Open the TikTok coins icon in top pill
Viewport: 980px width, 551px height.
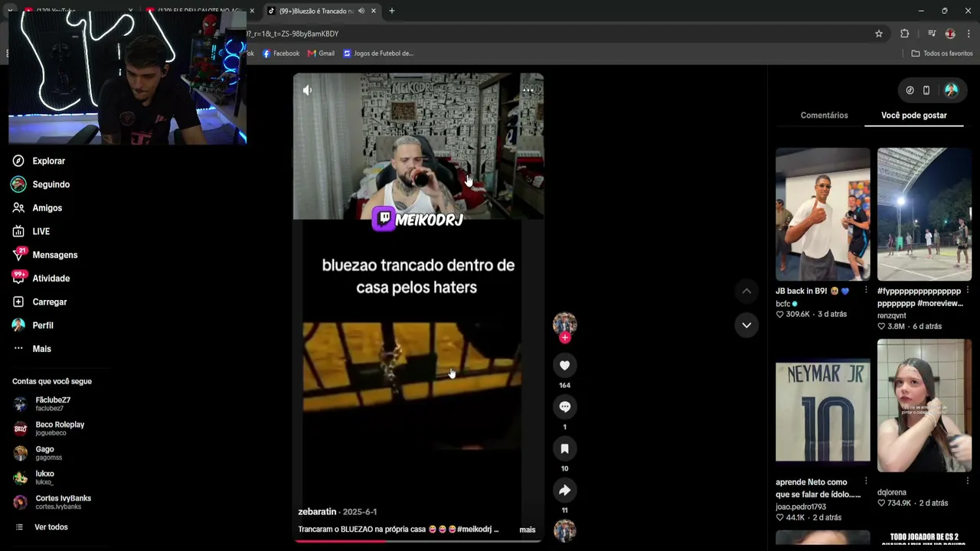pyautogui.click(x=910, y=90)
